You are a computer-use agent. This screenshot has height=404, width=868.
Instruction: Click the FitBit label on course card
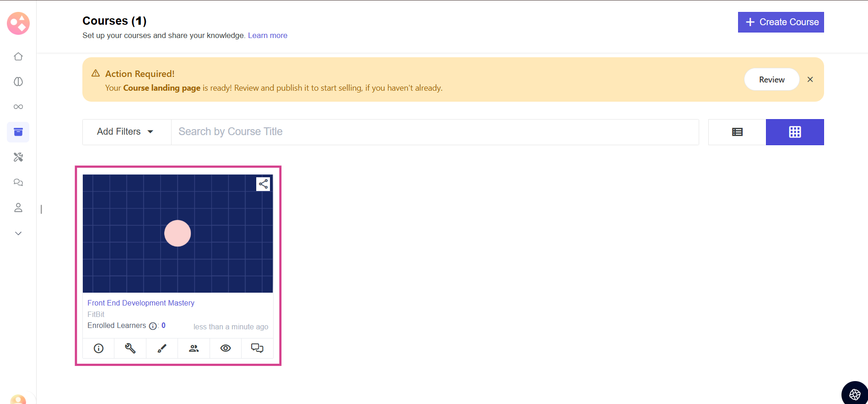point(96,314)
